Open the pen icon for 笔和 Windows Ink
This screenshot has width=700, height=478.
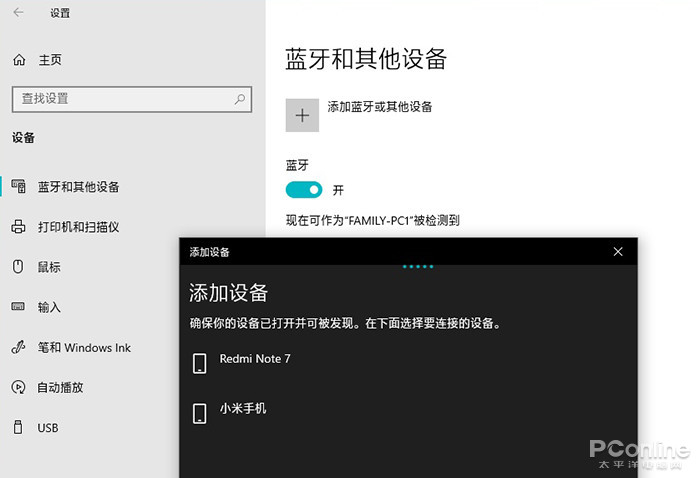click(x=18, y=347)
